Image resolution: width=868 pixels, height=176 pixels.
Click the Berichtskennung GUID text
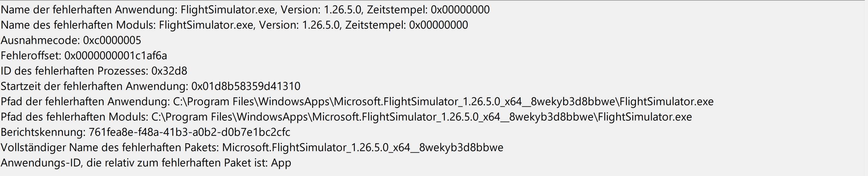pyautogui.click(x=189, y=132)
